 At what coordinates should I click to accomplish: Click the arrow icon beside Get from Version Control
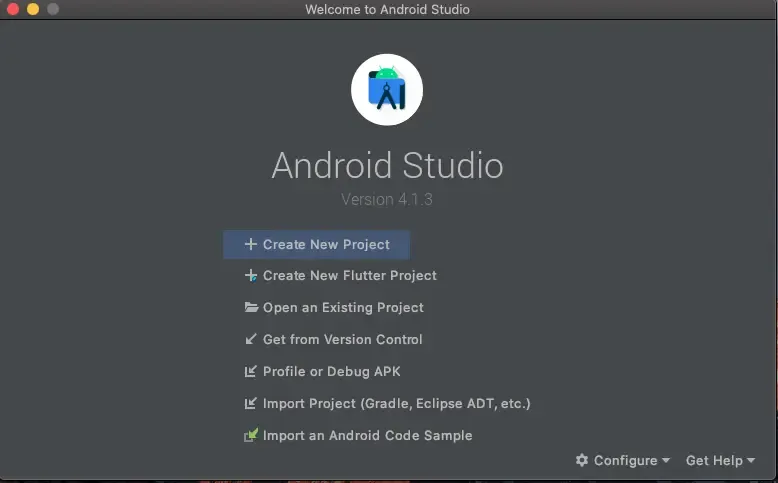coord(251,340)
